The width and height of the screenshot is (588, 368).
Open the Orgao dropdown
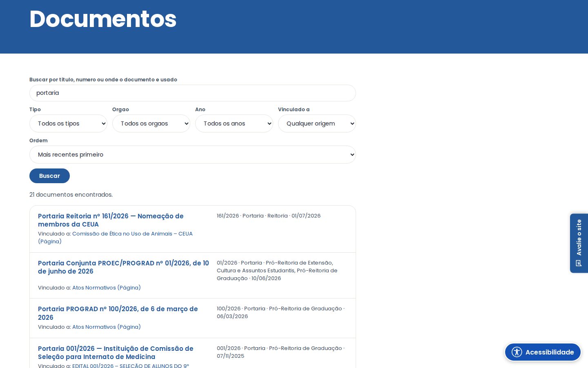click(x=151, y=123)
